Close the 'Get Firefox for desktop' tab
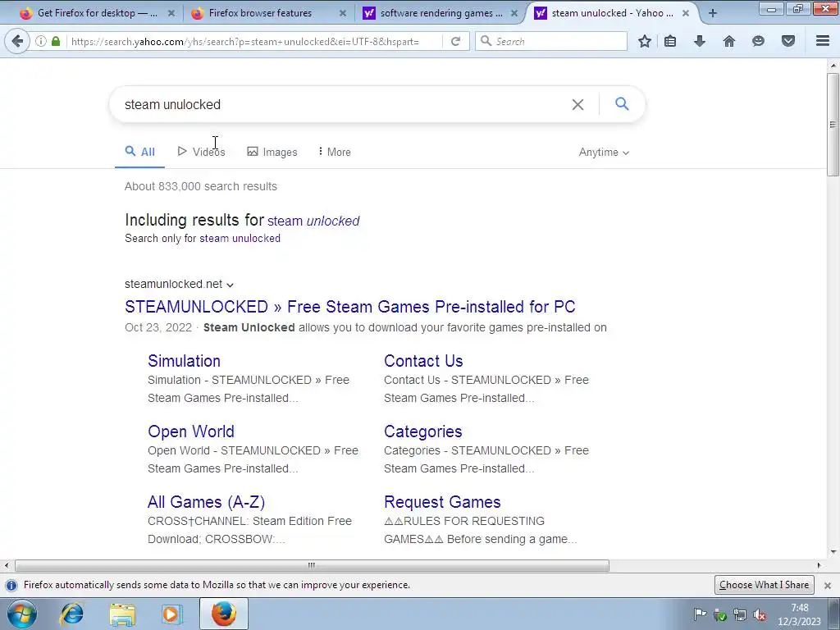Screen dimensions: 840x630 171,13
